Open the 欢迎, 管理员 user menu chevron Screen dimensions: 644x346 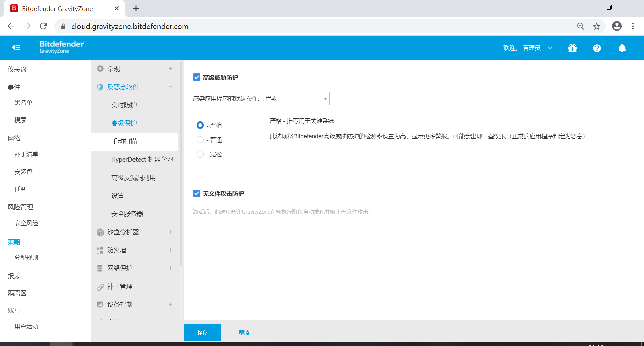(x=550, y=48)
